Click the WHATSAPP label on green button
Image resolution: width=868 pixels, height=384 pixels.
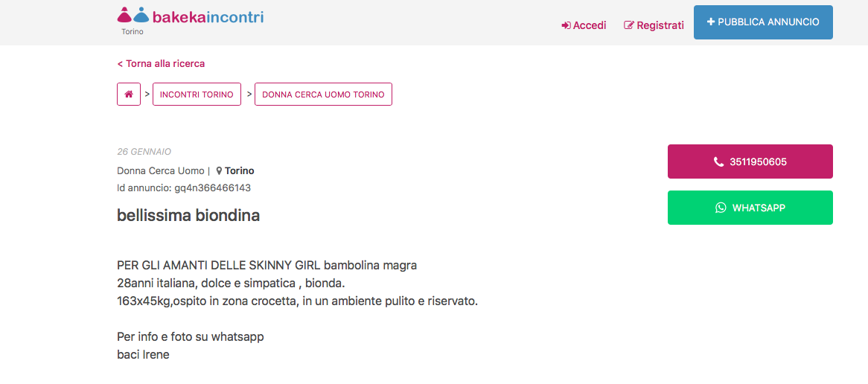759,208
